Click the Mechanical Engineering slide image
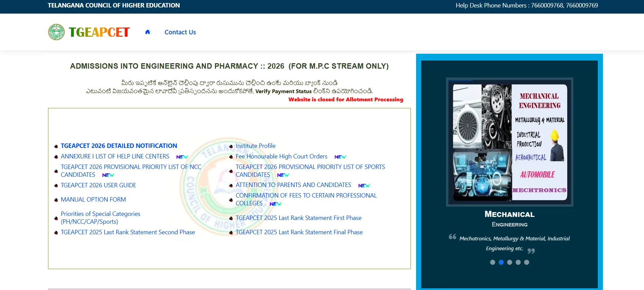Viewport: 644px width, 290px height. 509,142
